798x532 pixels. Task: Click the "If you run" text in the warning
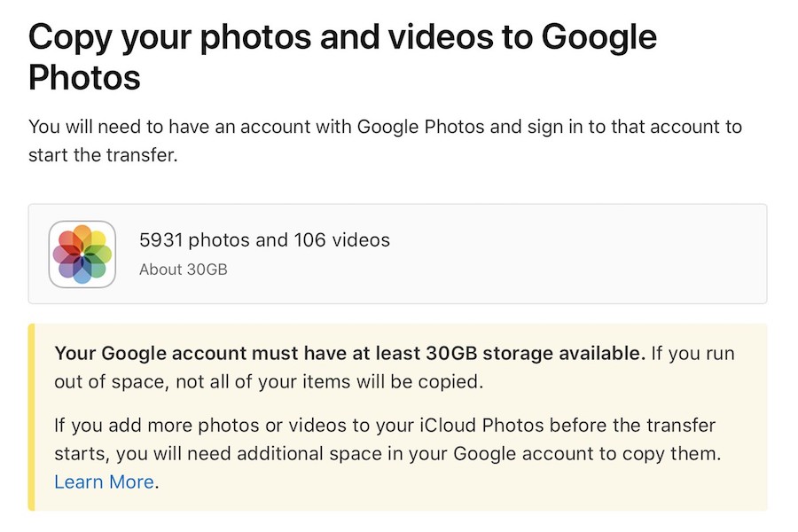pyautogui.click(x=692, y=354)
